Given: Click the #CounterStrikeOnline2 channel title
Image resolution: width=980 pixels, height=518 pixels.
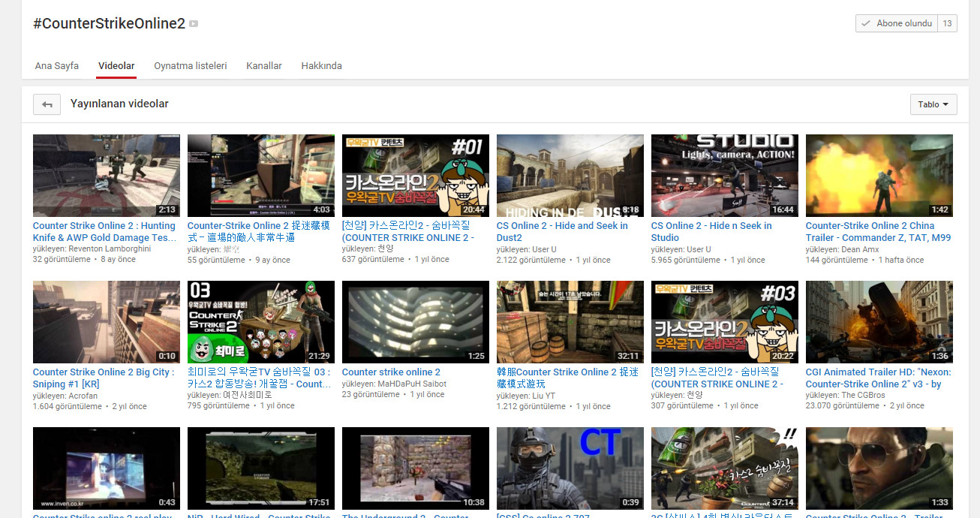Looking at the screenshot, I should pyautogui.click(x=109, y=23).
